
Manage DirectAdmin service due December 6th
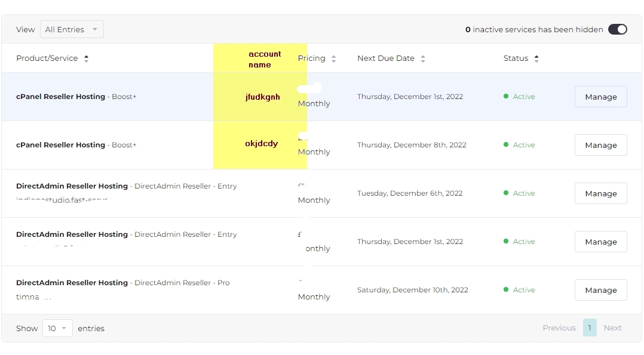600,193
